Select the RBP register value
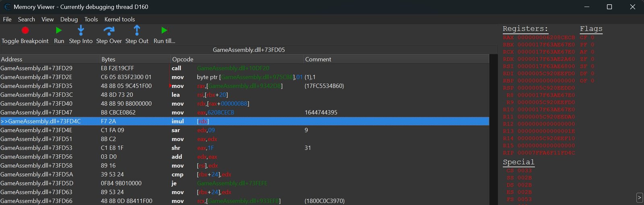Screen dimensions: 644x205 [539, 81]
